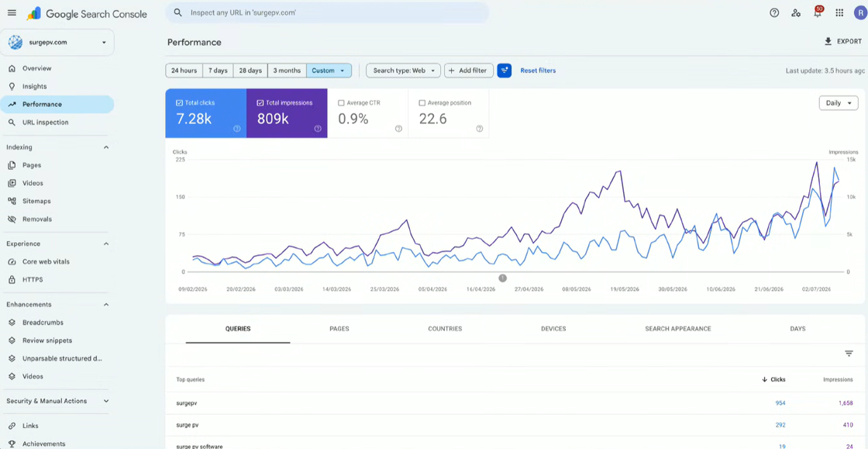Open the Google apps grid

[839, 12]
